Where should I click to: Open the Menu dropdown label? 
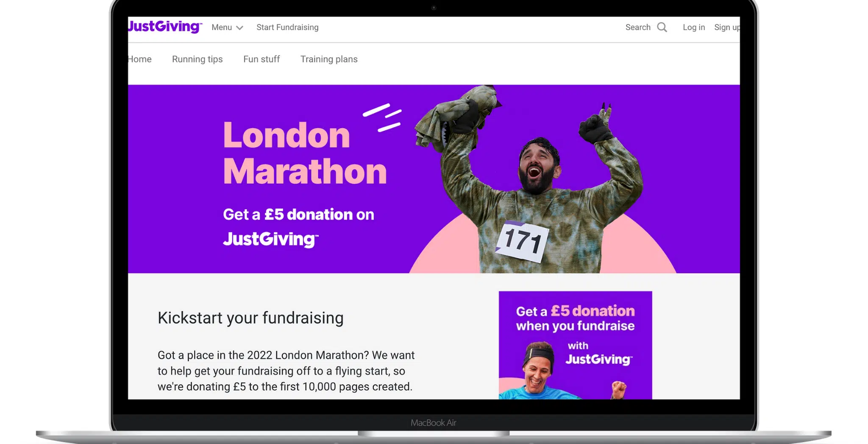222,27
